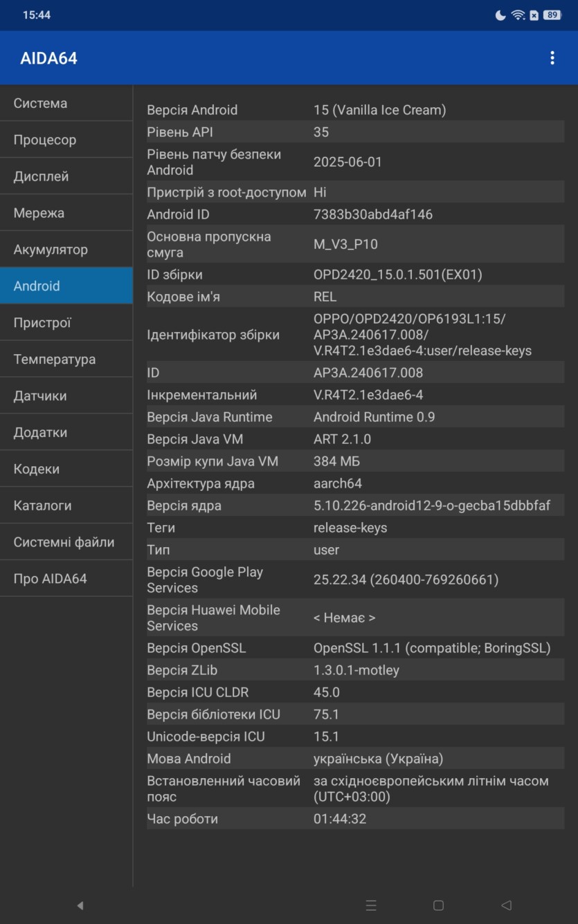
Task: Show the Температура readings section
Action: pos(66,359)
